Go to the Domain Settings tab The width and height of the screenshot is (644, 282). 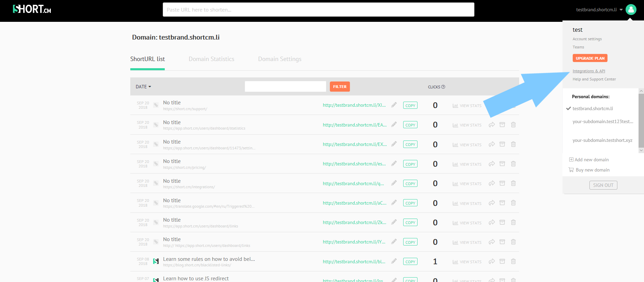point(280,59)
